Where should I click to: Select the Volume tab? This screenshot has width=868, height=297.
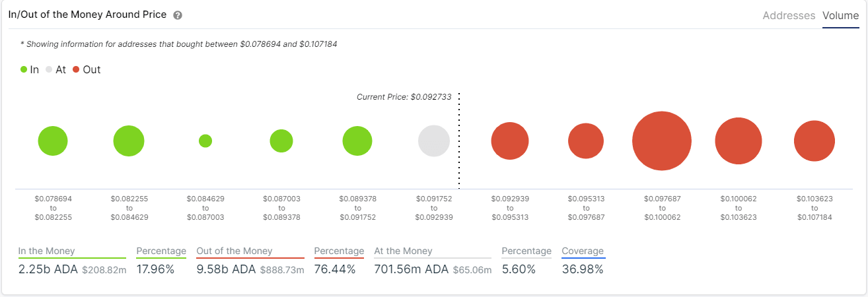[x=840, y=15]
